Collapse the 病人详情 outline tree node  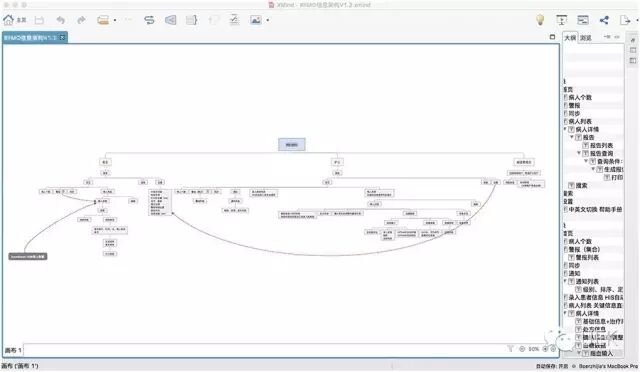click(x=565, y=129)
